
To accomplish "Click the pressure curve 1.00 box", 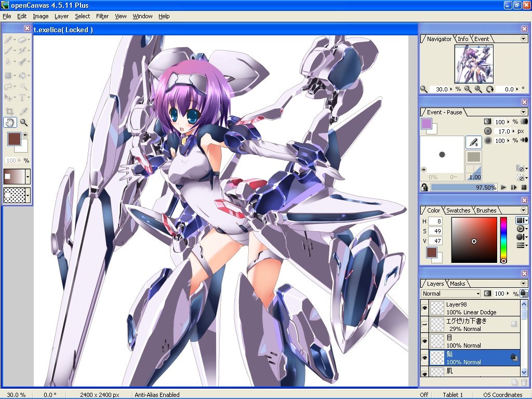I will point(474,172).
